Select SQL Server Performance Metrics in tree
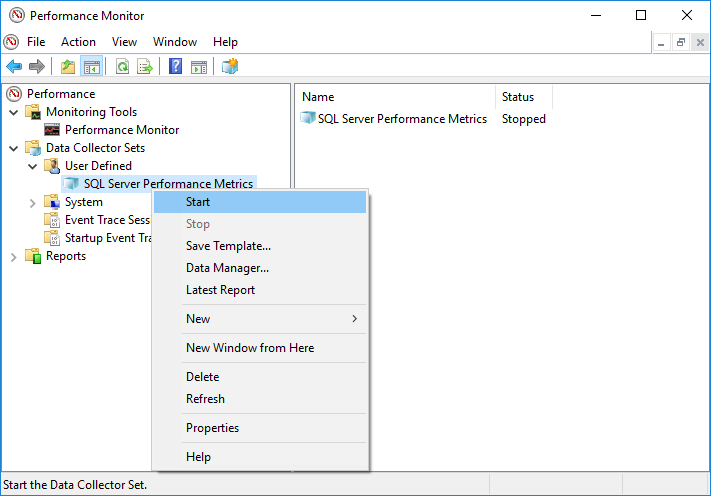 click(168, 184)
